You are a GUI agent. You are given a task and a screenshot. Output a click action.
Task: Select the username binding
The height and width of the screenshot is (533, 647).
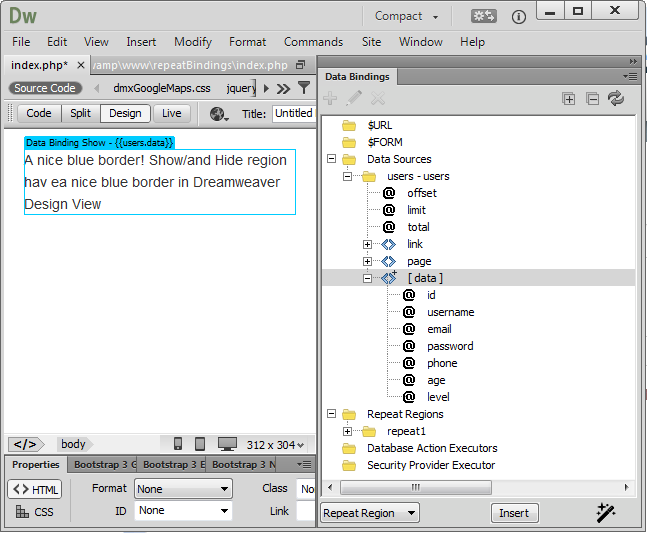click(x=451, y=312)
